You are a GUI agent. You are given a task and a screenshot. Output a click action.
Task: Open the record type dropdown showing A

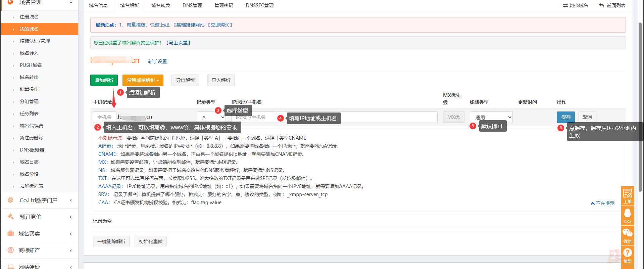tap(211, 117)
